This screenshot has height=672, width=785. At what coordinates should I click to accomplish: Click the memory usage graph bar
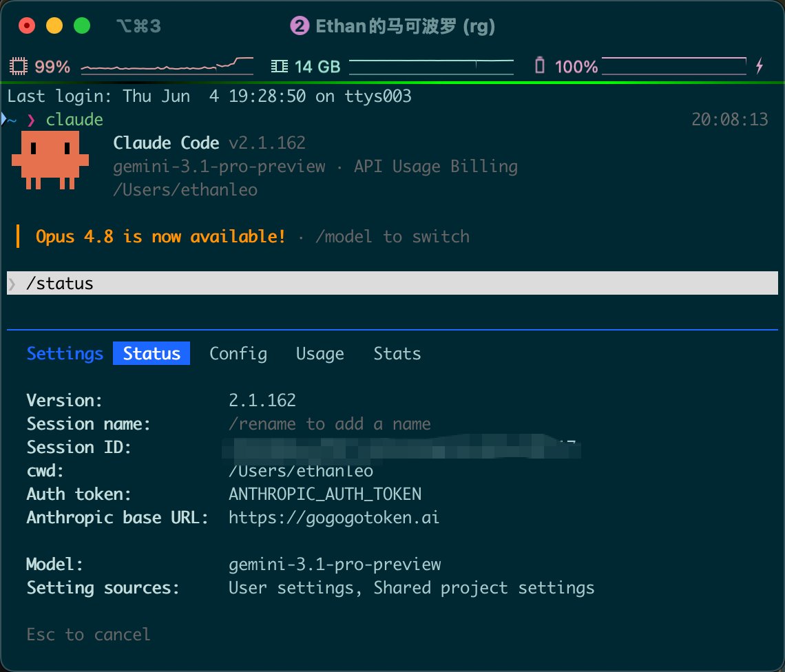coord(431,66)
